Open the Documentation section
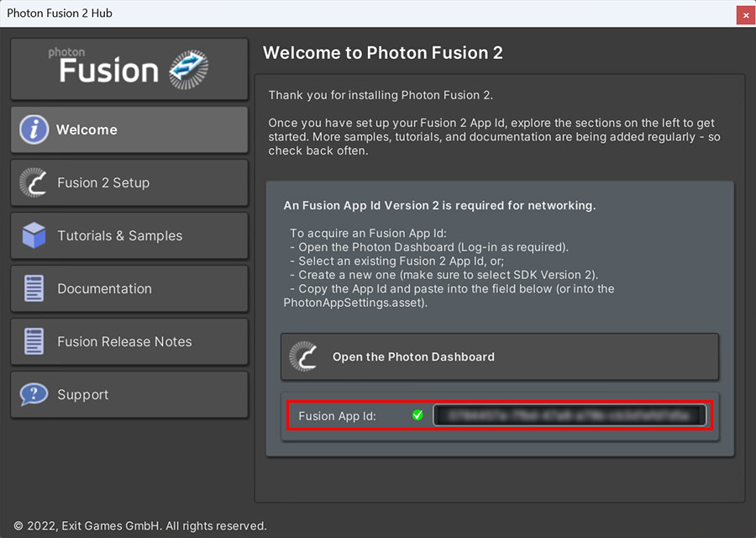The height and width of the screenshot is (538, 756). point(129,288)
